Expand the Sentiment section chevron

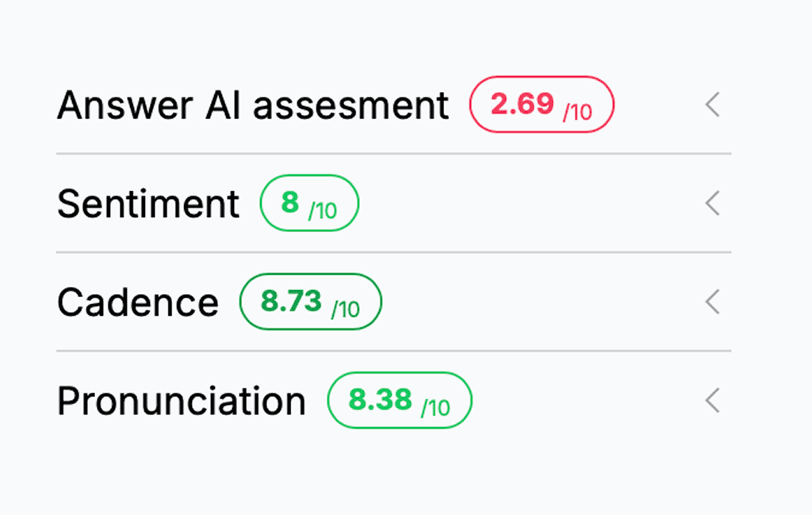coord(712,204)
